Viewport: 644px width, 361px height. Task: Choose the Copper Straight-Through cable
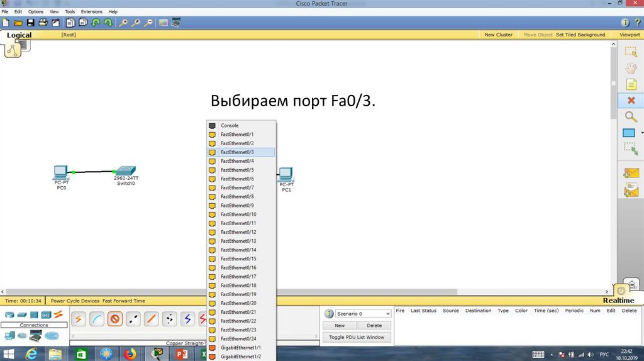click(x=115, y=319)
